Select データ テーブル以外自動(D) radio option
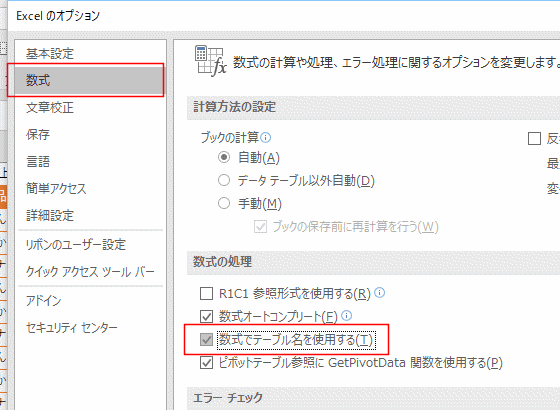Image resolution: width=560 pixels, height=410 pixels. point(224,180)
